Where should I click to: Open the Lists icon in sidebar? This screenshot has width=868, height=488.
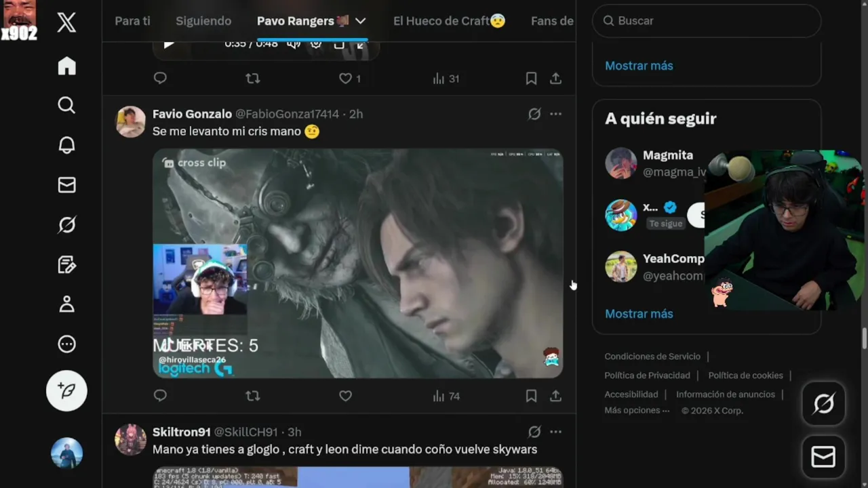point(66,264)
